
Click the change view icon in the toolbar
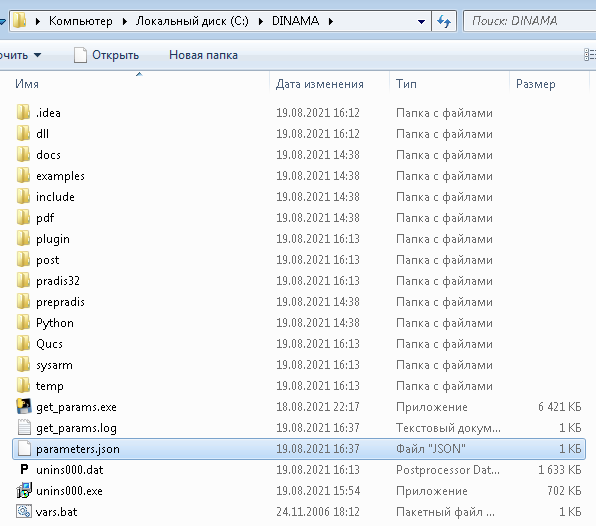[590, 55]
